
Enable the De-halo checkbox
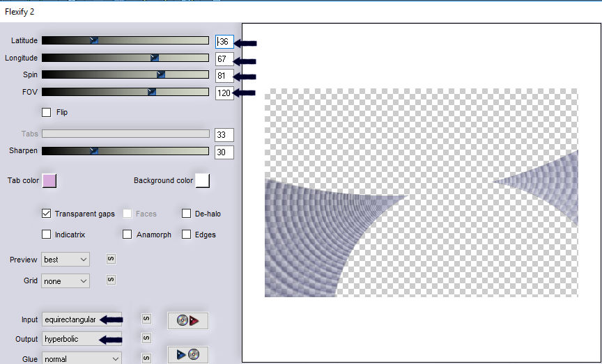[186, 214]
